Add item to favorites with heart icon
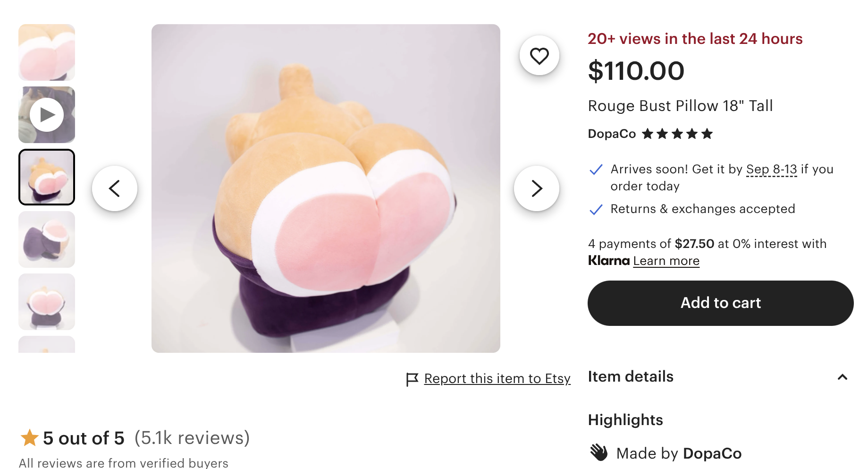 [x=539, y=56]
